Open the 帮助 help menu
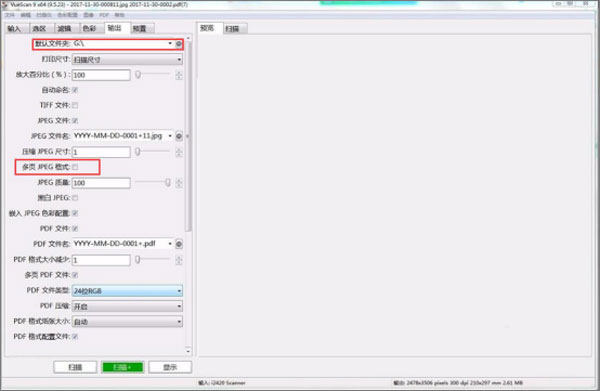Image resolution: width=600 pixels, height=391 pixels. pyautogui.click(x=120, y=15)
